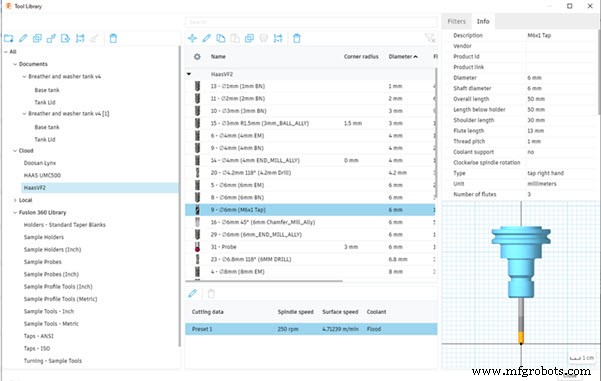Click the tool search input field
Screen dimensions: 601x381
click(311, 22)
